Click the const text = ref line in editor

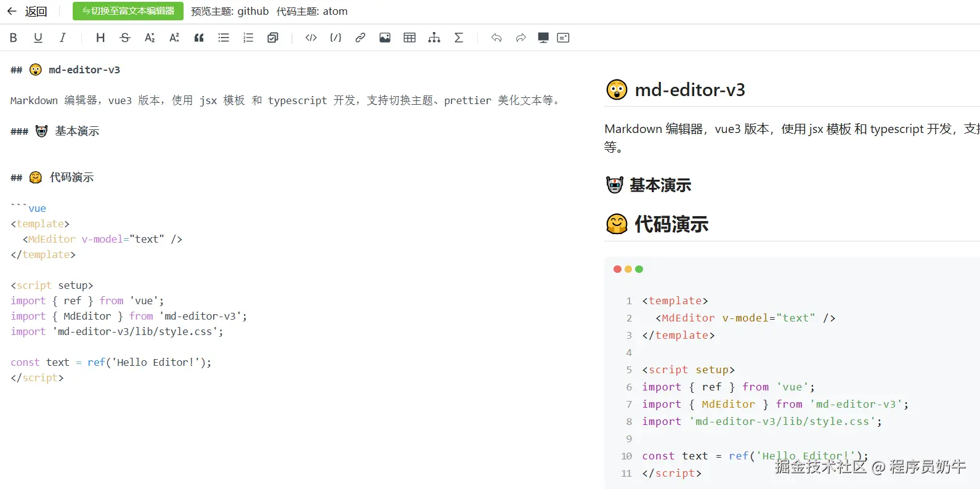tap(111, 362)
